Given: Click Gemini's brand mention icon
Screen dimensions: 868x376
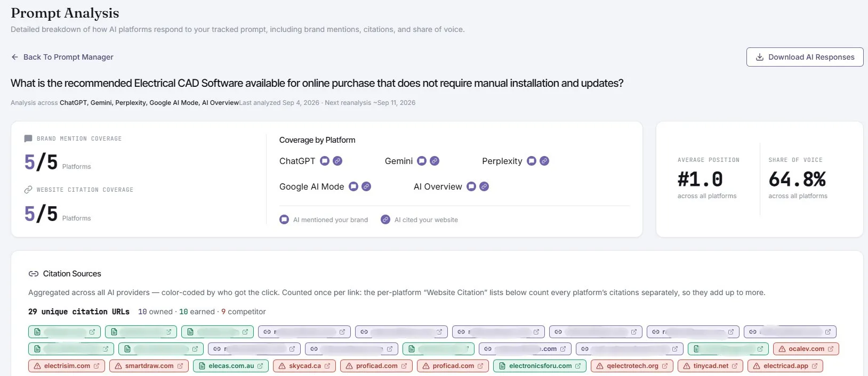Looking at the screenshot, I should coord(422,161).
